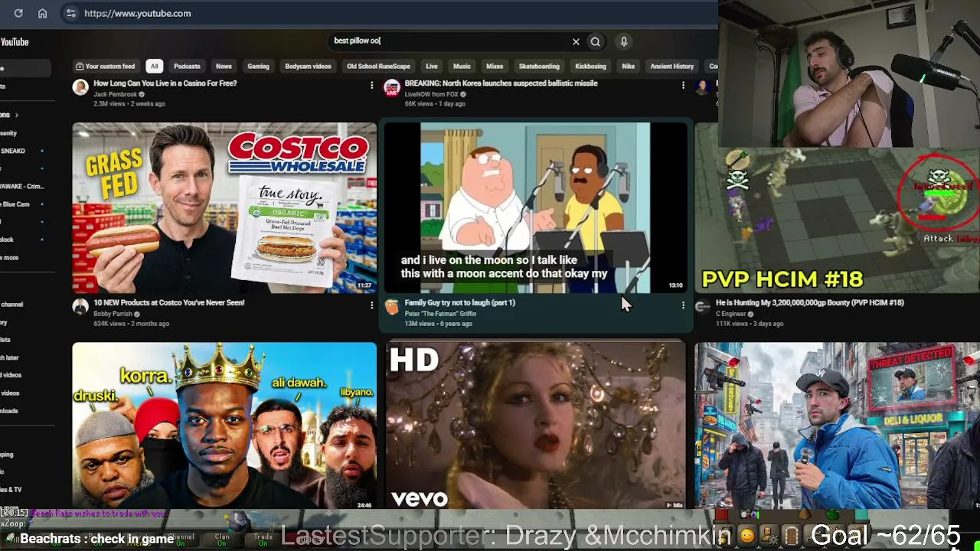
Task: Play the thumbnail with druski and korra labels
Action: [224, 425]
